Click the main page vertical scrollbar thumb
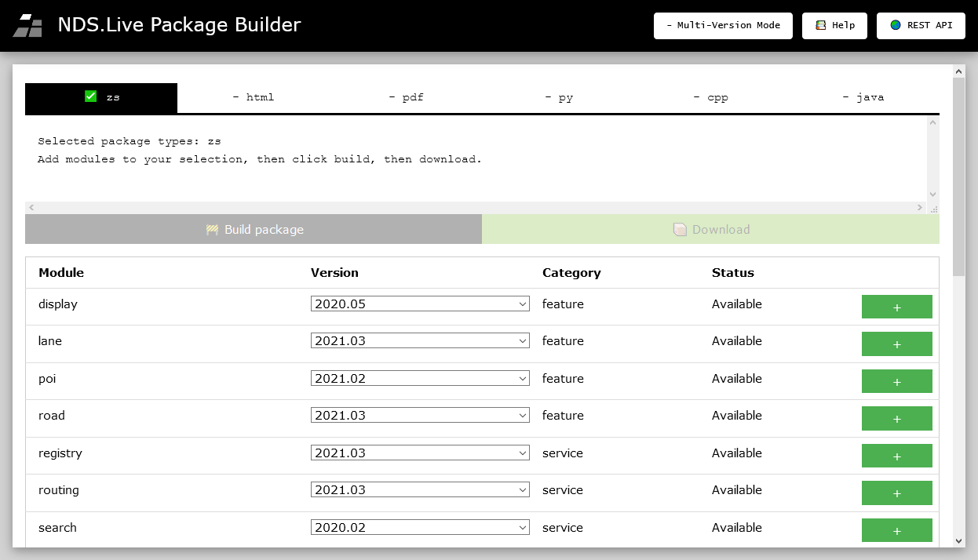This screenshot has height=560, width=978. click(959, 176)
